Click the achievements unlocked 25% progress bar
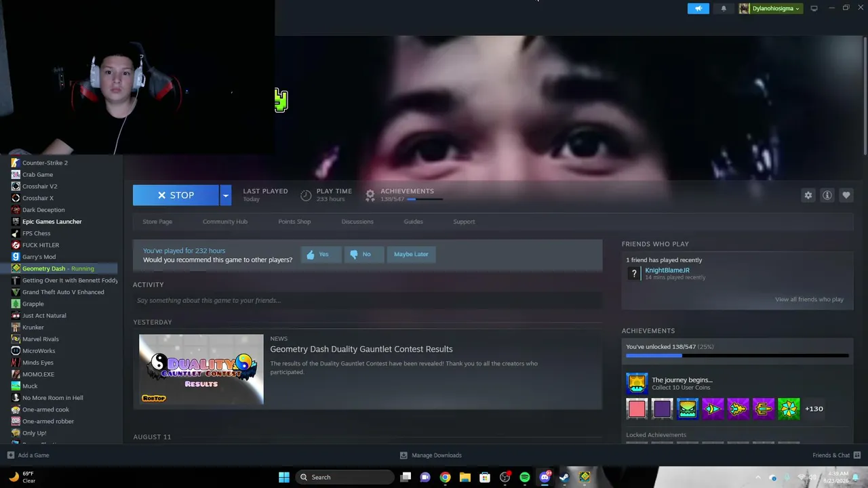The height and width of the screenshot is (488, 868). click(737, 355)
